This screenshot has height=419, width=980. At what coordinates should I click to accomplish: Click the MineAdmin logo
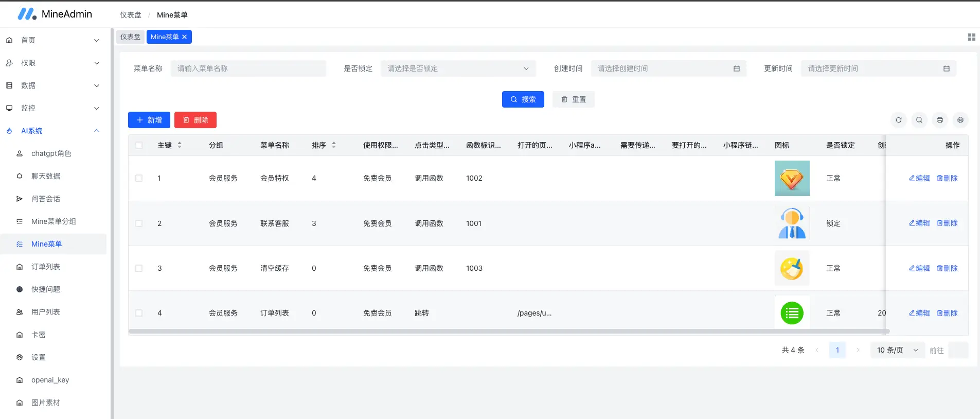pyautogui.click(x=27, y=14)
